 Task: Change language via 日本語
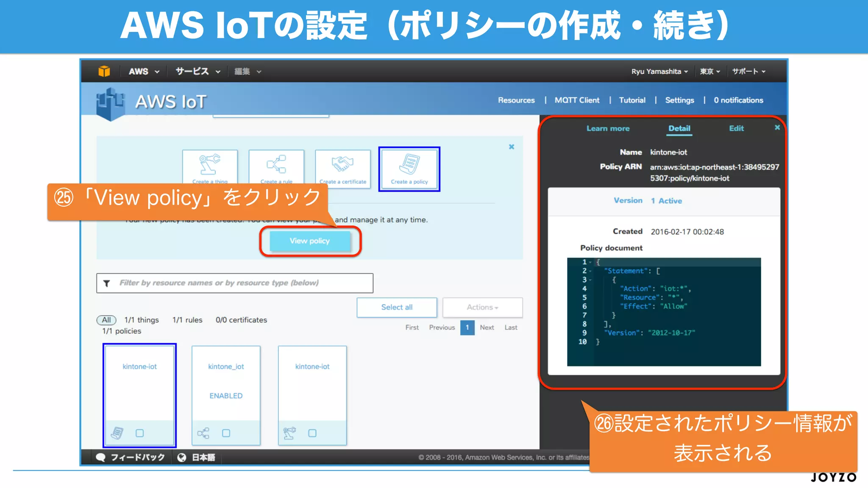point(203,457)
